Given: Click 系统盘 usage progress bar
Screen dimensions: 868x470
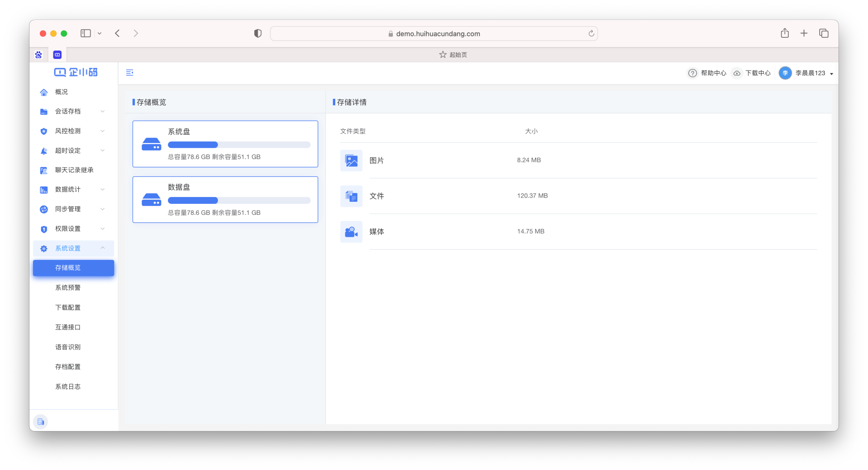Looking at the screenshot, I should click(239, 145).
